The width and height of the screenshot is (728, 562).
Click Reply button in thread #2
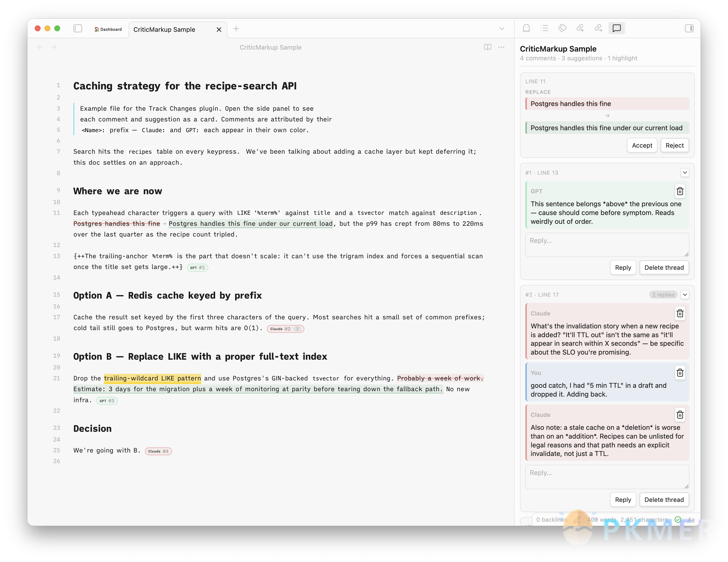coord(623,500)
